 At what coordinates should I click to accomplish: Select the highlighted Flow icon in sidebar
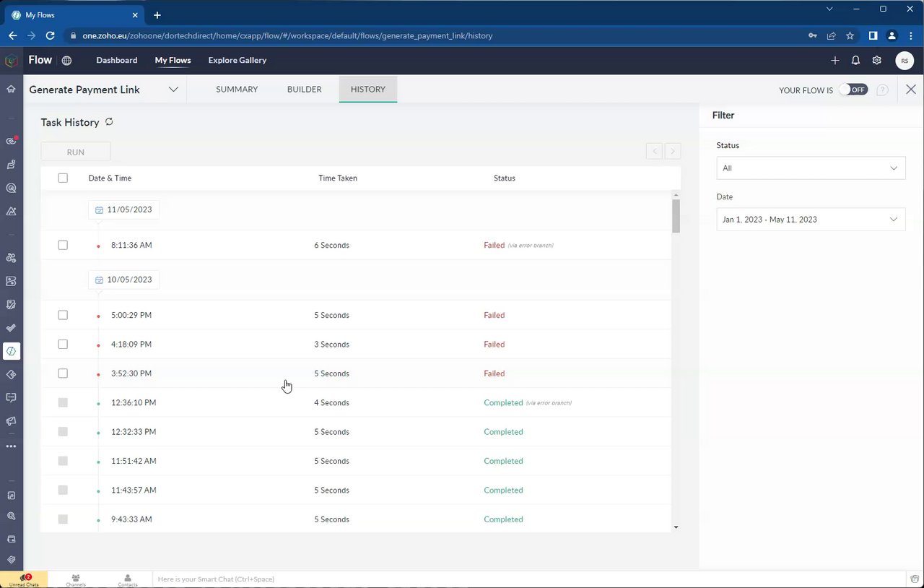point(11,351)
